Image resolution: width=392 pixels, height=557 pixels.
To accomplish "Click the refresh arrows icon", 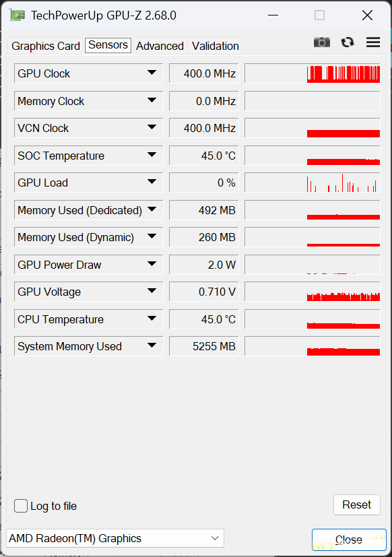I will (348, 42).
